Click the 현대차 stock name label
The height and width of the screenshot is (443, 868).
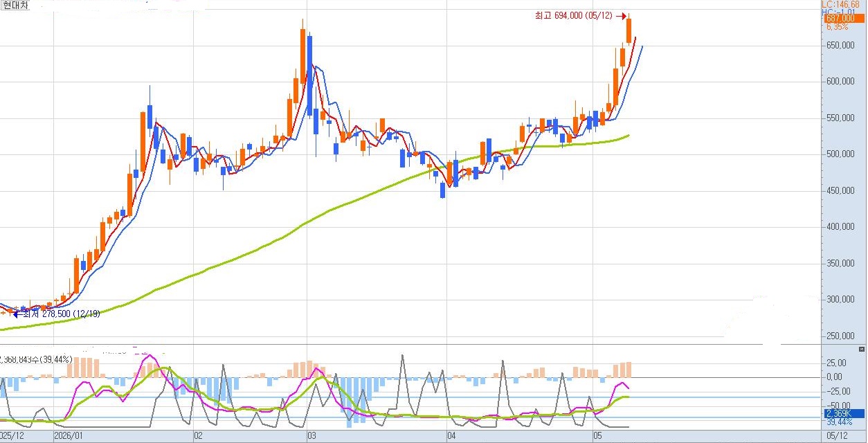coord(15,6)
